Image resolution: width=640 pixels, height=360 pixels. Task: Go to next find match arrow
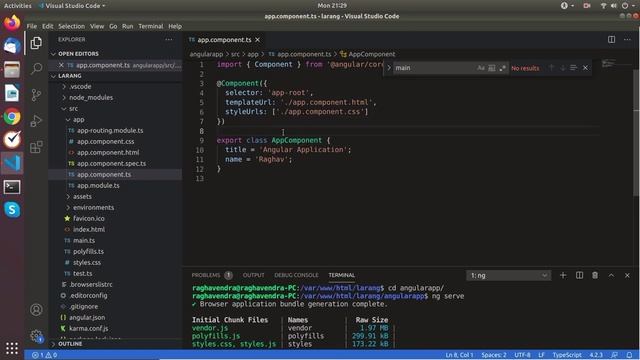(x=562, y=68)
